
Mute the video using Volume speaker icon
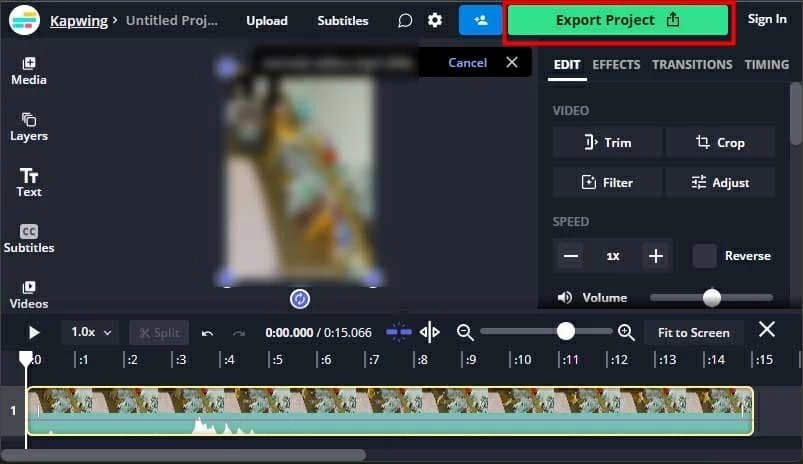(565, 298)
